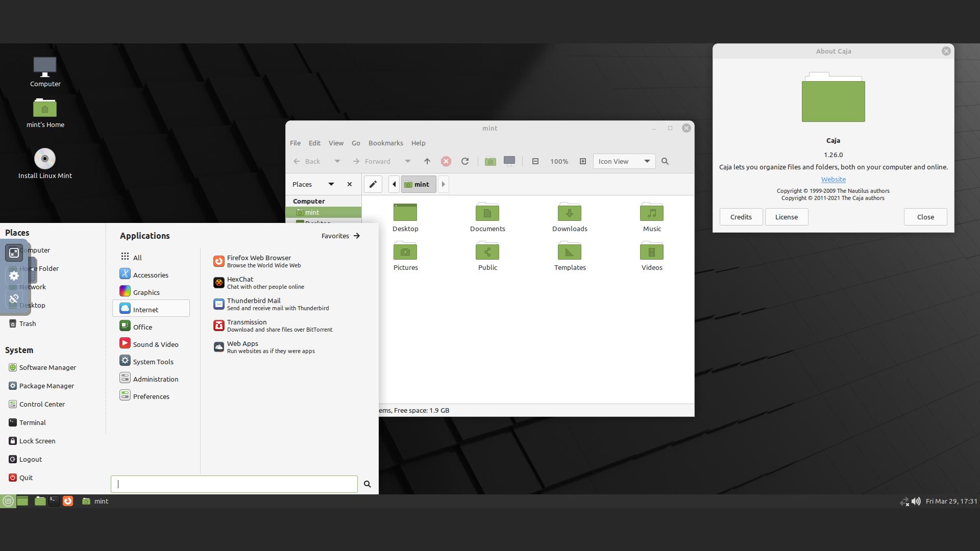Select the System Tools category
This screenshot has width=980, height=551.
pos(151,361)
